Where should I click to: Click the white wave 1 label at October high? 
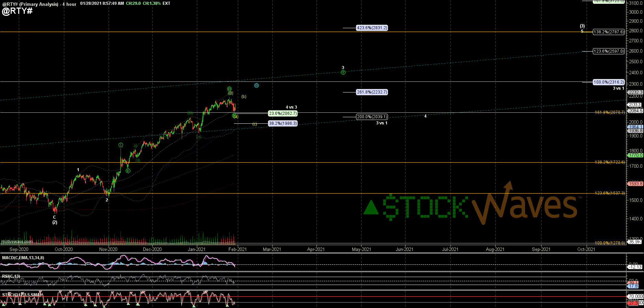(x=78, y=170)
